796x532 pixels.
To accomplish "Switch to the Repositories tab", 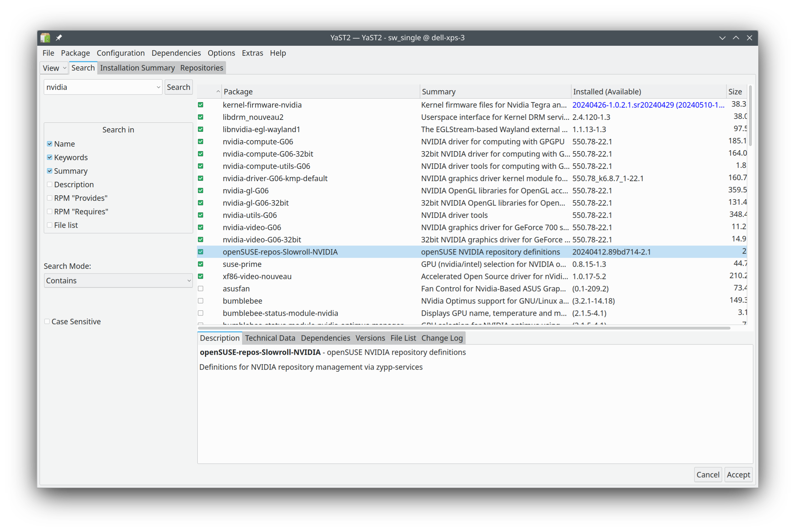I will tap(201, 68).
